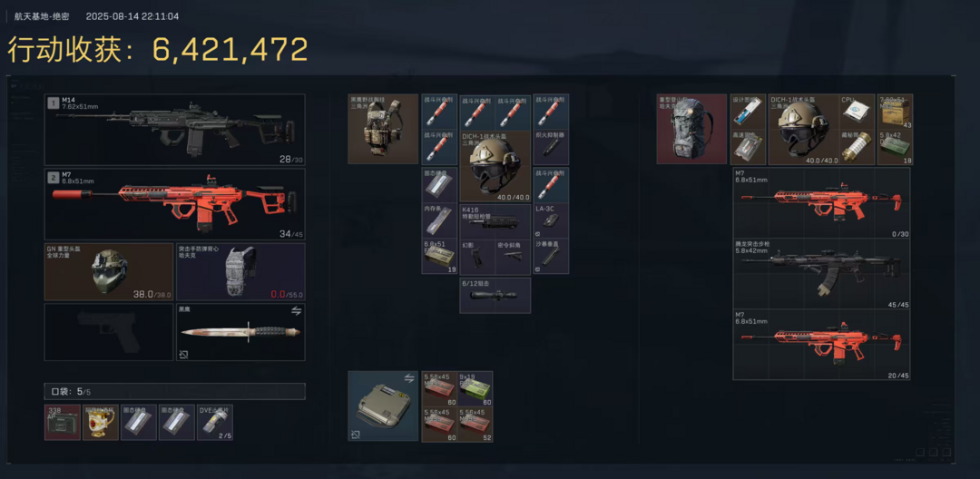This screenshot has width=980, height=479.
Task: Toggle the swap arrows on the knife slot
Action: pyautogui.click(x=296, y=310)
